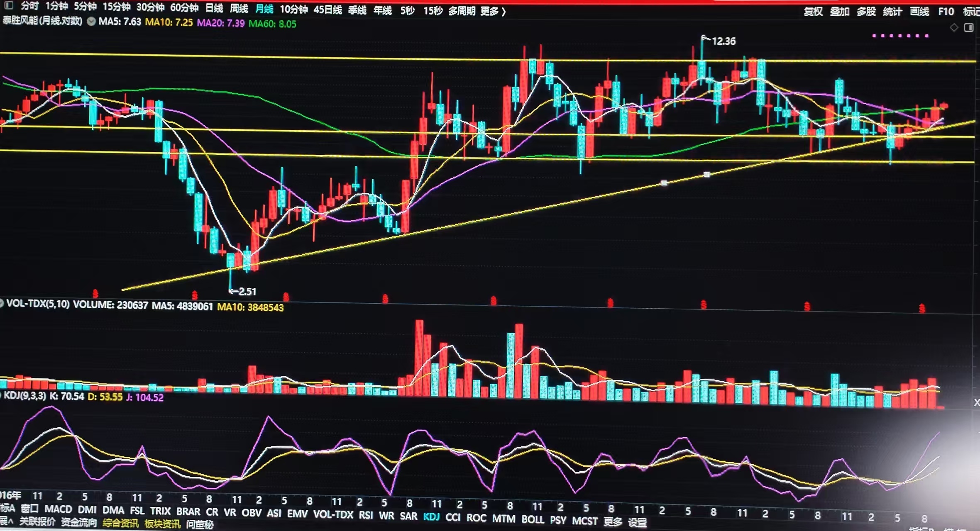The width and height of the screenshot is (980, 531).
Task: Switch chart to 日线 period
Action: coord(214,8)
